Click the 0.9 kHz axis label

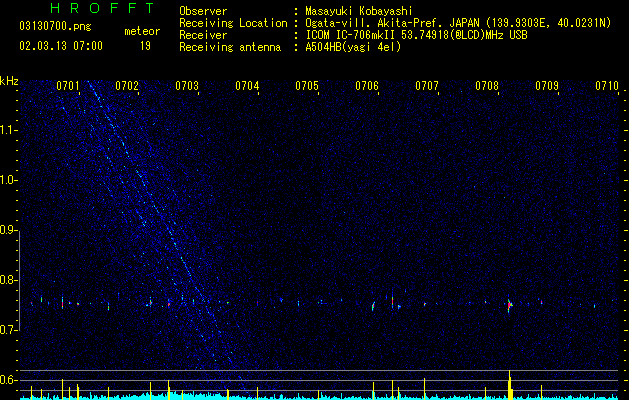[x=8, y=230]
